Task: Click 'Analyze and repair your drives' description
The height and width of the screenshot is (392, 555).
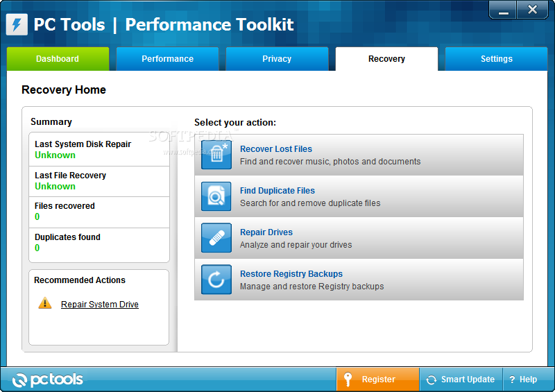Action: pos(296,245)
